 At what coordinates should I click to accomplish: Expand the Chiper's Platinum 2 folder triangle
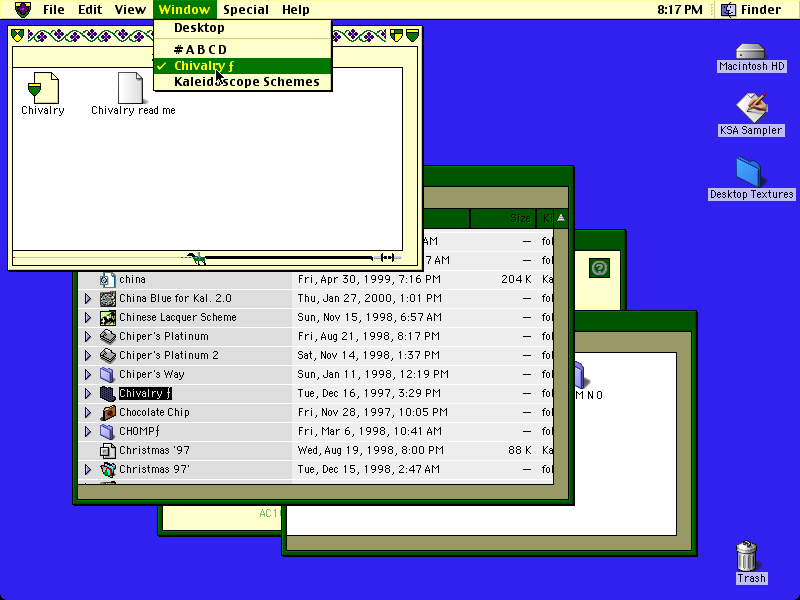88,355
